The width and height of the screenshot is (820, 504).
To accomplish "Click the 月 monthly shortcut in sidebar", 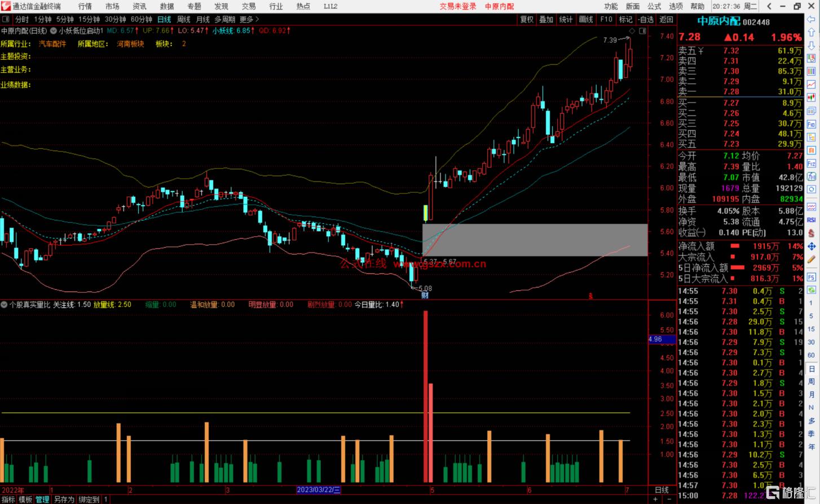I will [x=812, y=395].
